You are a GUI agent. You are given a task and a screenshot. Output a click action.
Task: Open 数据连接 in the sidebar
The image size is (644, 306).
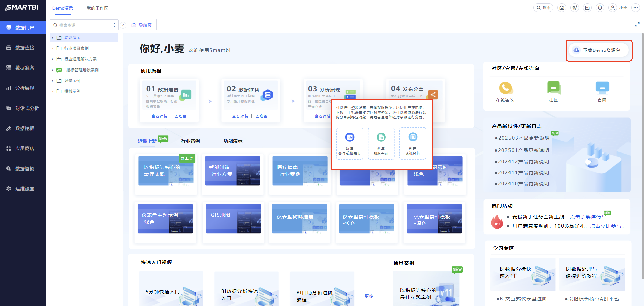[x=23, y=48]
